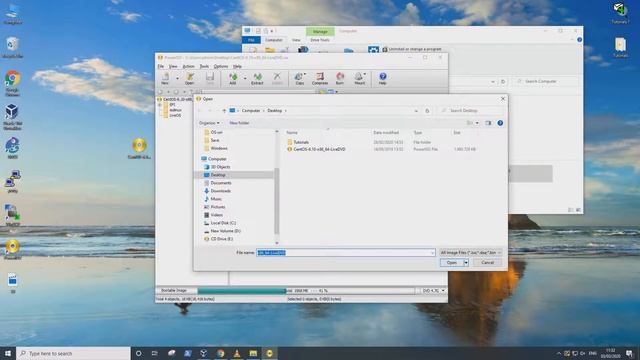Select CD Drive (E:) in navigation pane

pyautogui.click(x=222, y=239)
